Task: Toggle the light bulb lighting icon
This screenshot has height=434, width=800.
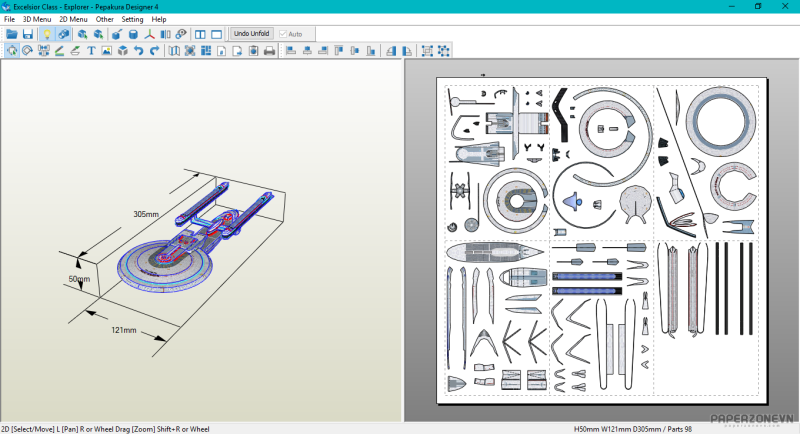Action: tap(46, 34)
